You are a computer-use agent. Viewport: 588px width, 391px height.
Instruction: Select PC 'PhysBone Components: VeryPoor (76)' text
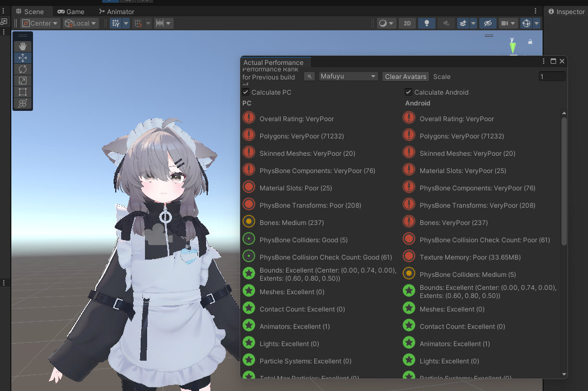pyautogui.click(x=317, y=170)
